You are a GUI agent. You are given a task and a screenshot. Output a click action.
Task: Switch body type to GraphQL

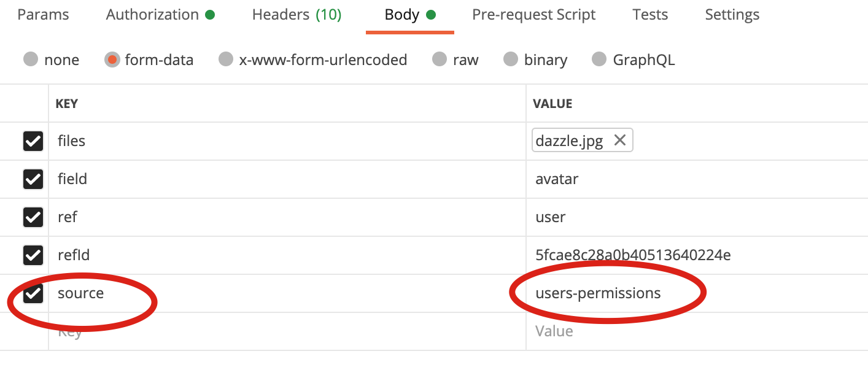point(599,60)
